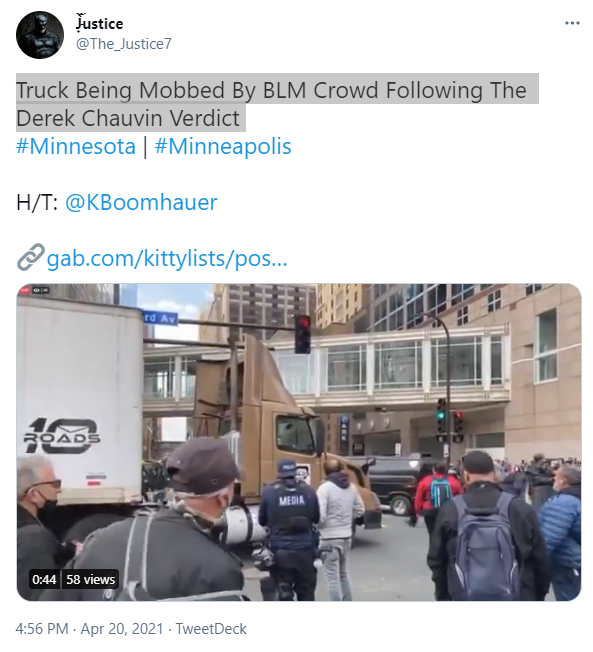Follow the gab.com/kittylists link
The image size is (593, 652).
click(x=167, y=258)
